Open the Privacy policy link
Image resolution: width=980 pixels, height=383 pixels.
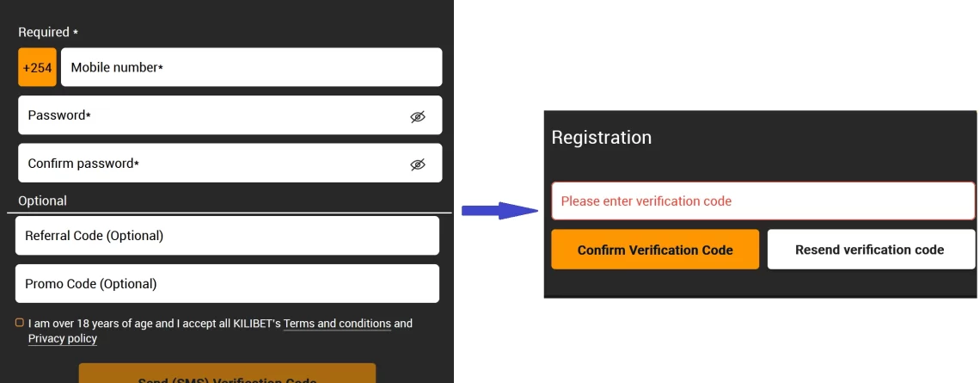pyautogui.click(x=63, y=338)
